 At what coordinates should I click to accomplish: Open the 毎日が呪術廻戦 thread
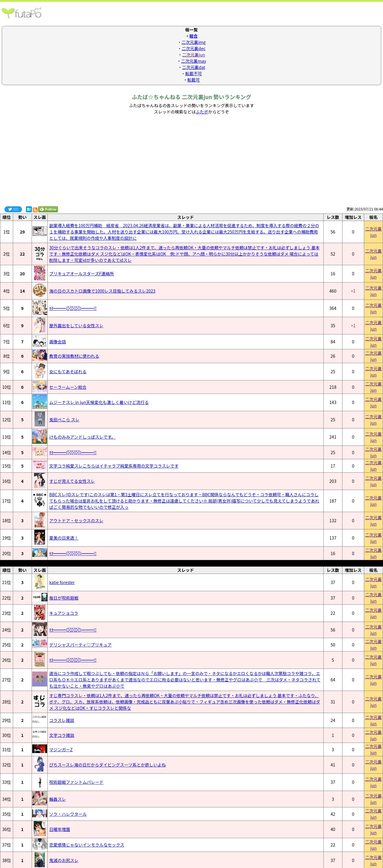click(64, 598)
